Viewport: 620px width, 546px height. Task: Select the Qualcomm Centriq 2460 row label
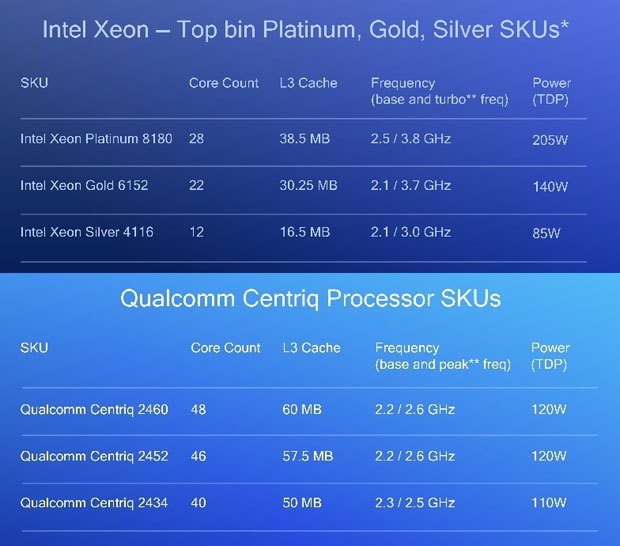coord(94,409)
